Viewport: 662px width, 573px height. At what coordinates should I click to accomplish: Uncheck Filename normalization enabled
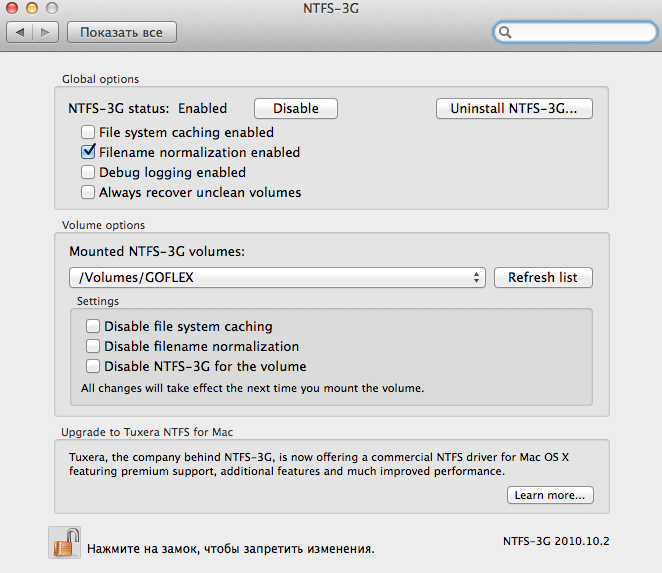click(x=88, y=152)
